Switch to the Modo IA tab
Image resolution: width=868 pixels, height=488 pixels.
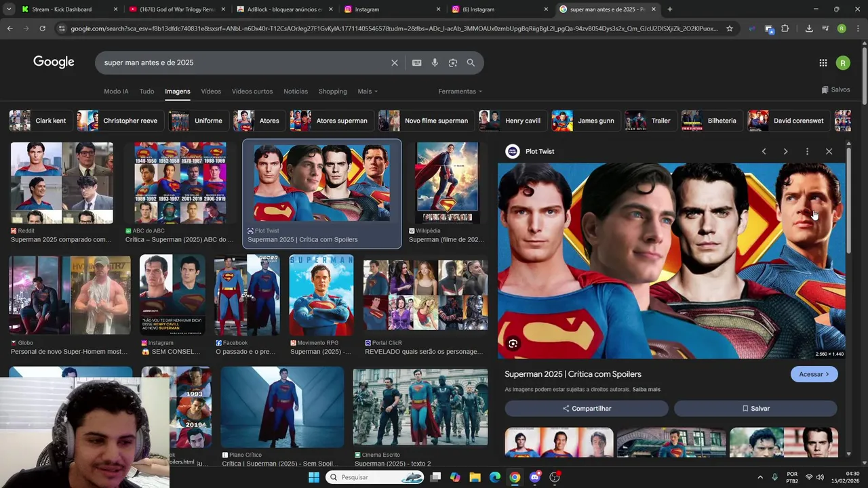click(116, 91)
